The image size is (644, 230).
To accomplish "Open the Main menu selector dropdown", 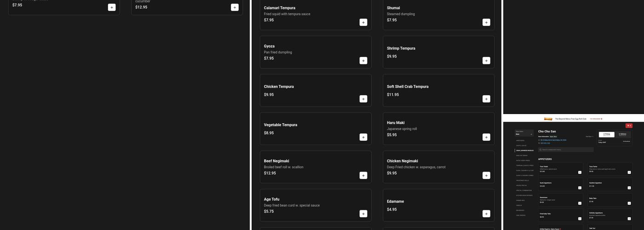I will [524, 134].
